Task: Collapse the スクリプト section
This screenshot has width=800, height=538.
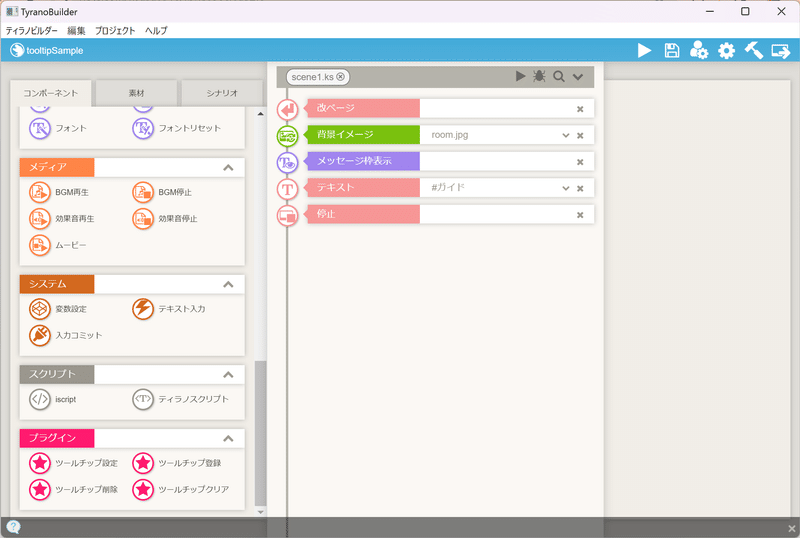Action: (x=228, y=375)
